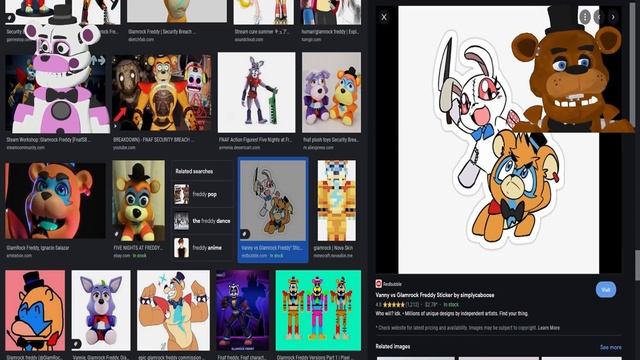Click the blue Visit button

coord(605,290)
